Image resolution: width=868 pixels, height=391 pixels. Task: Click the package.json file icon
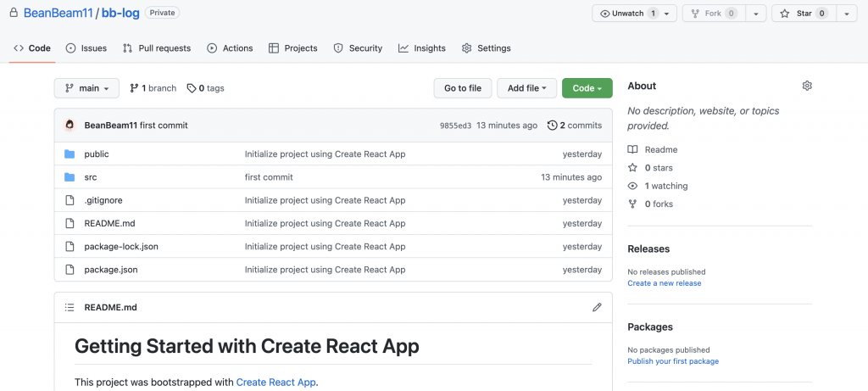click(70, 270)
